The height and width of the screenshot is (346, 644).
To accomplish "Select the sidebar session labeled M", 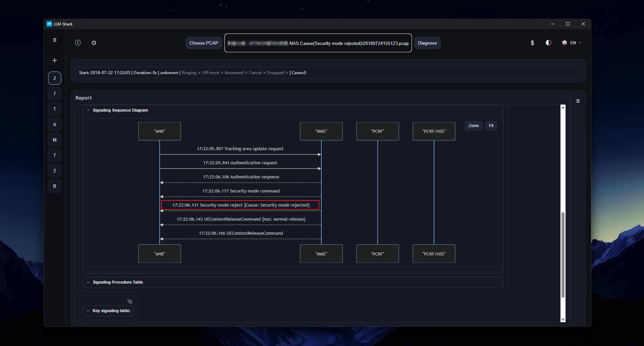I will [55, 140].
